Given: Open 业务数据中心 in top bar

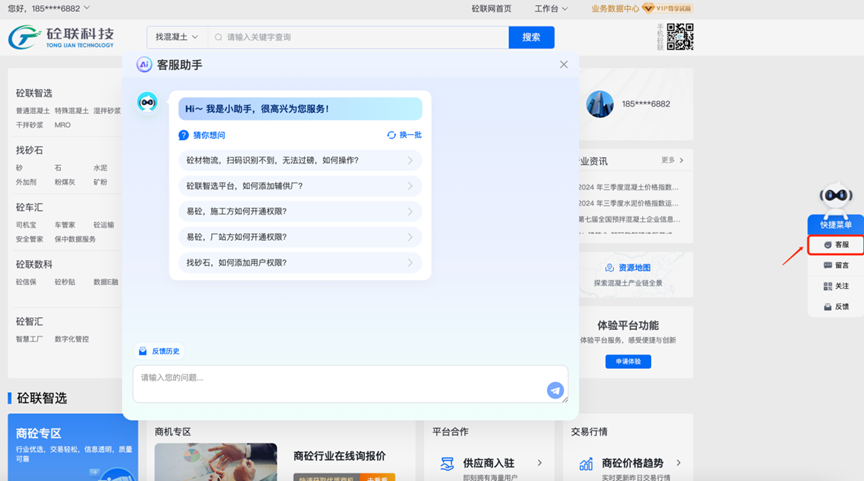Looking at the screenshot, I should [x=615, y=9].
